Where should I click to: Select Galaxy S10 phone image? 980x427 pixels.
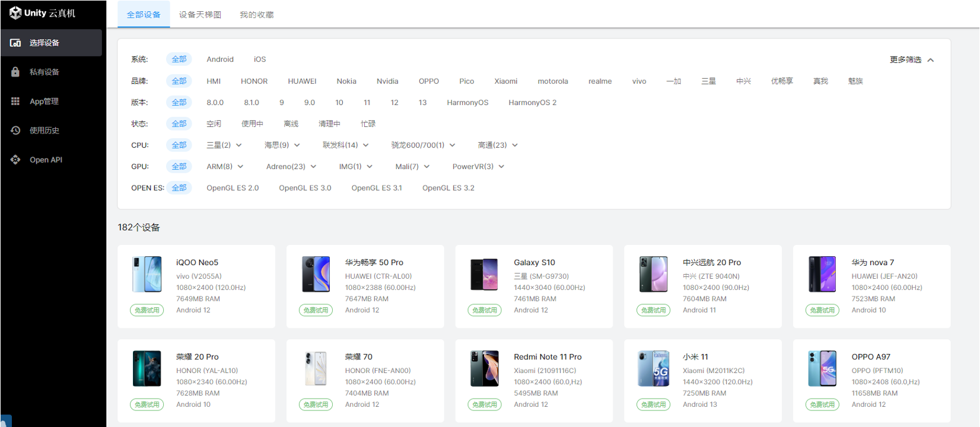coord(484,274)
